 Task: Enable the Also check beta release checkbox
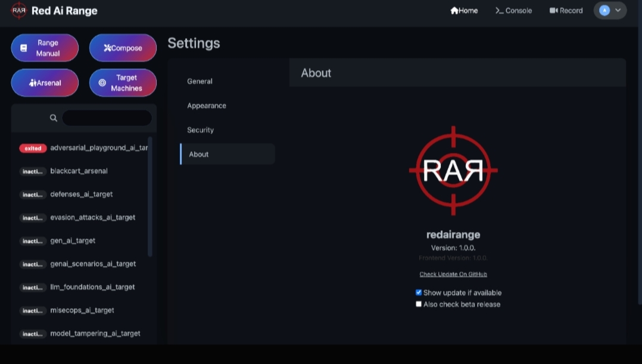[419, 304]
